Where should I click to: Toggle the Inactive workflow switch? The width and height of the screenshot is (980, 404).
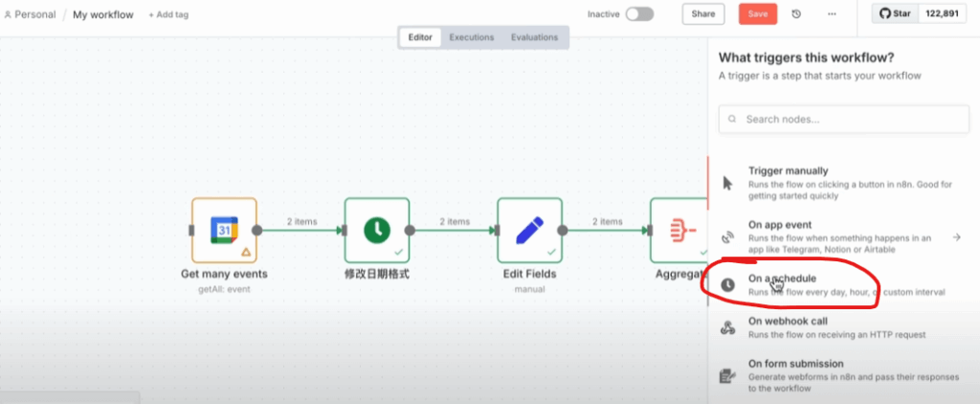(639, 14)
